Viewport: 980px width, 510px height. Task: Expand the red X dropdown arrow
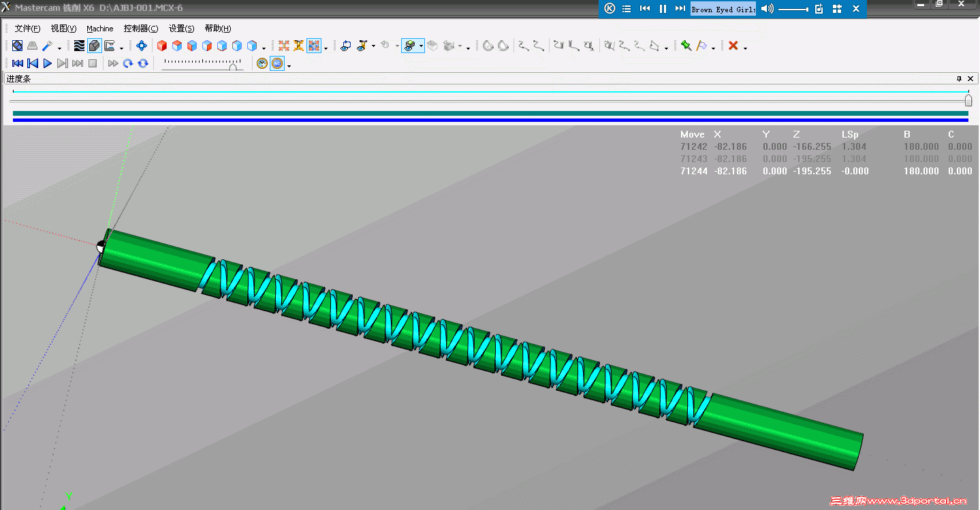coord(745,48)
